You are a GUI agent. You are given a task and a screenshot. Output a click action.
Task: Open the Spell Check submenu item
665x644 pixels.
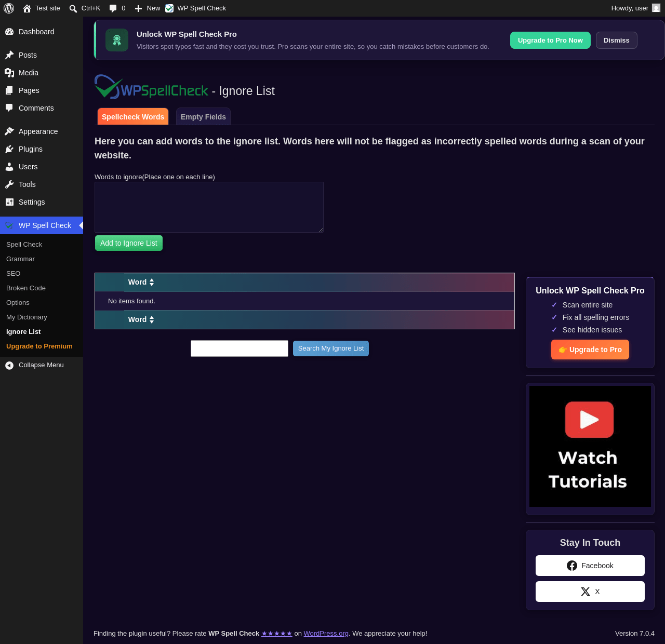24,245
